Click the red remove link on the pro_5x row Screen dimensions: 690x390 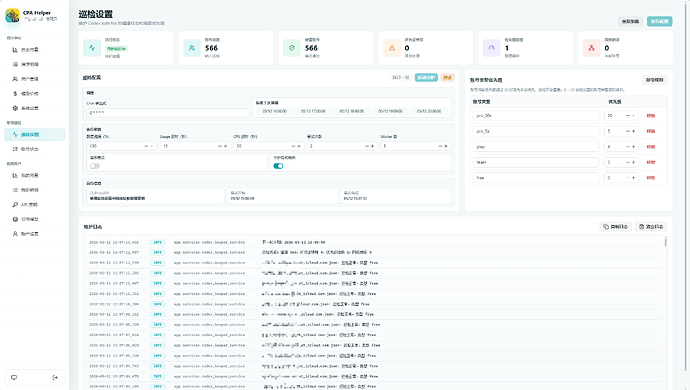[x=650, y=131]
